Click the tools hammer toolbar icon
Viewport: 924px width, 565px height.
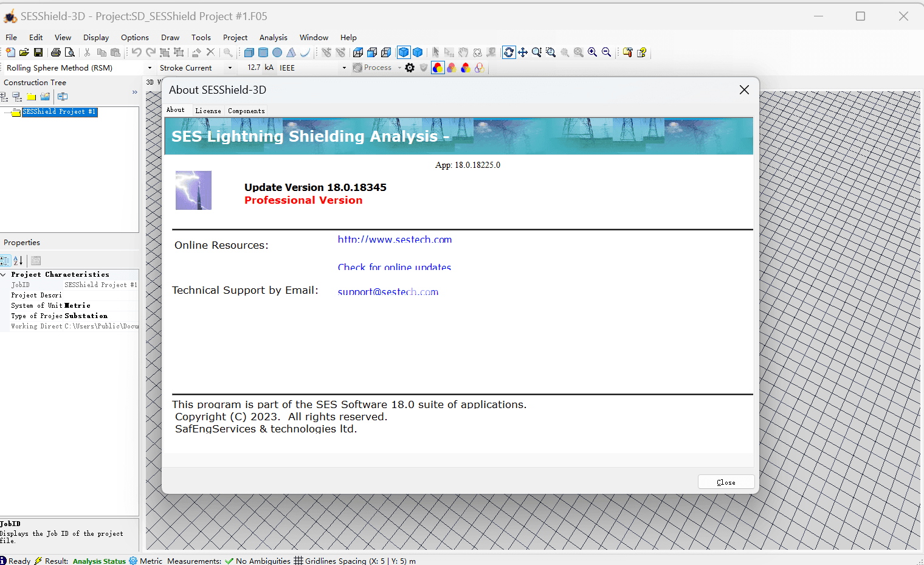click(x=627, y=52)
